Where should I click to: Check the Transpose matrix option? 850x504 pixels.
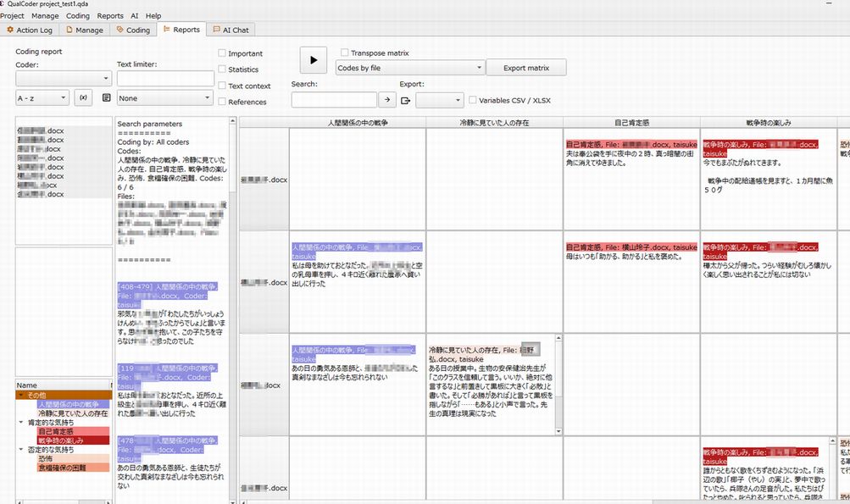(x=344, y=53)
